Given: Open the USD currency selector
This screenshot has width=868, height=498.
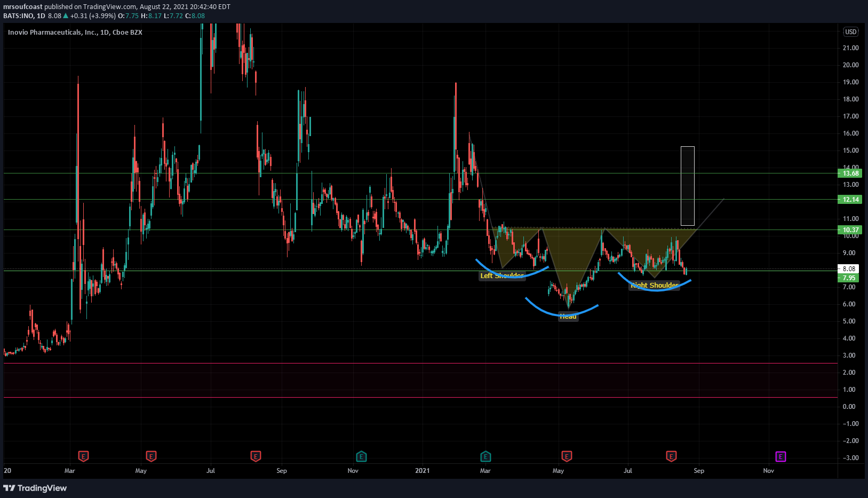Looking at the screenshot, I should tap(850, 32).
